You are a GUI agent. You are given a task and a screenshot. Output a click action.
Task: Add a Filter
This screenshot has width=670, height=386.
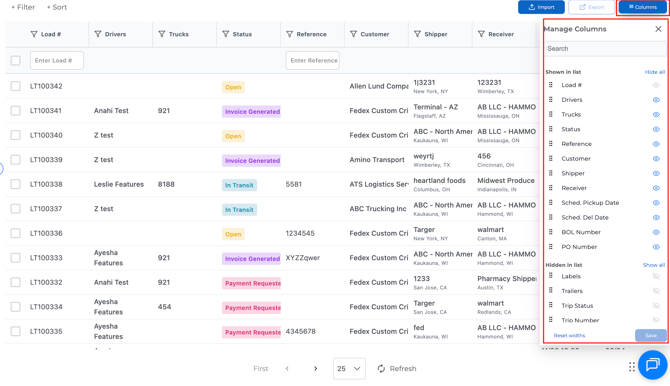pos(23,7)
